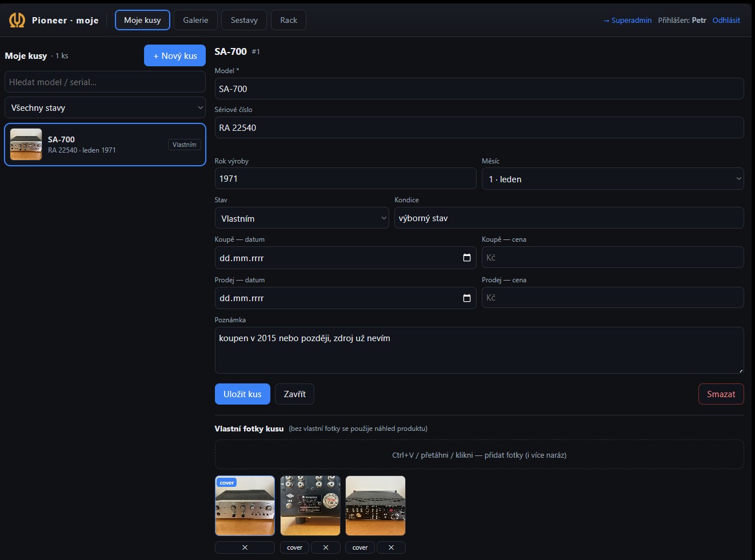Open the third photo thumbnail of back panel
The height and width of the screenshot is (560, 755).
click(375, 506)
